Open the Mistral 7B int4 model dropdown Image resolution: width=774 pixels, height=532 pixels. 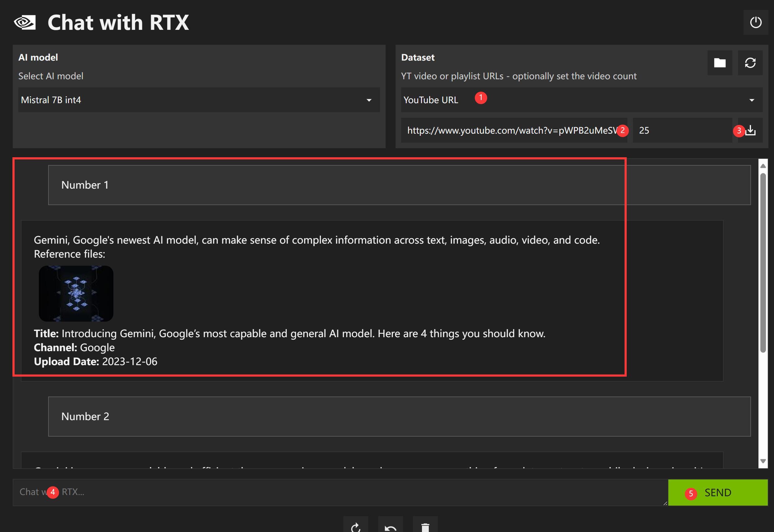click(x=199, y=100)
